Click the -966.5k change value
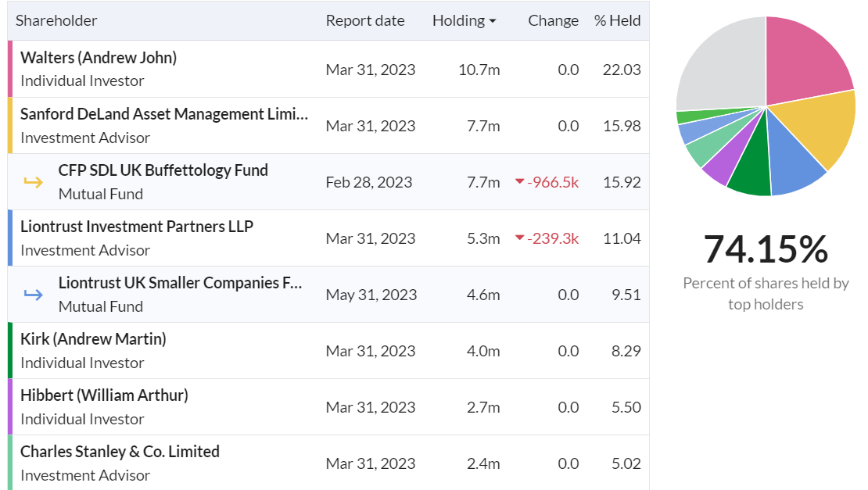This screenshot has height=490, width=868. coord(552,183)
